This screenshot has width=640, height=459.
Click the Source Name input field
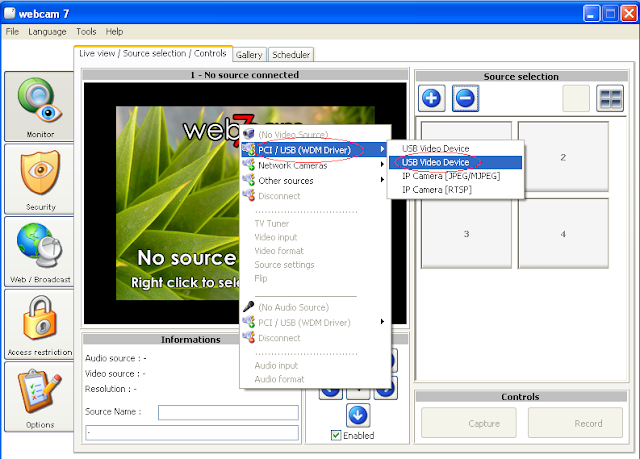click(x=228, y=412)
